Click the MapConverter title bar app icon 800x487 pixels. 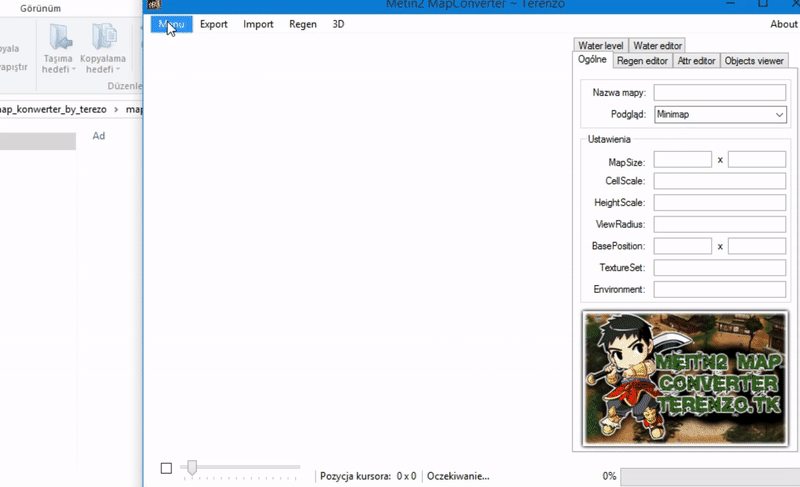pyautogui.click(x=154, y=5)
